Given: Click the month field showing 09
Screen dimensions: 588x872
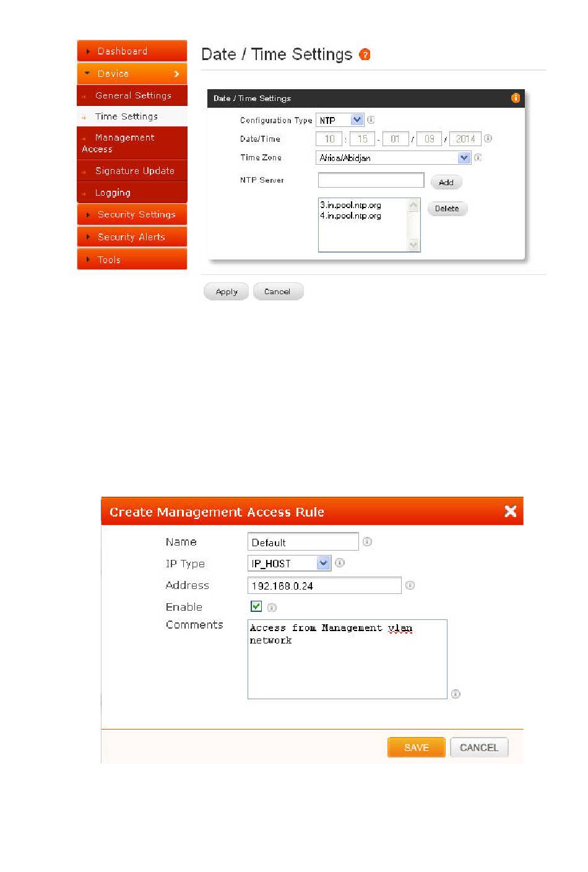Looking at the screenshot, I should click(429, 139).
